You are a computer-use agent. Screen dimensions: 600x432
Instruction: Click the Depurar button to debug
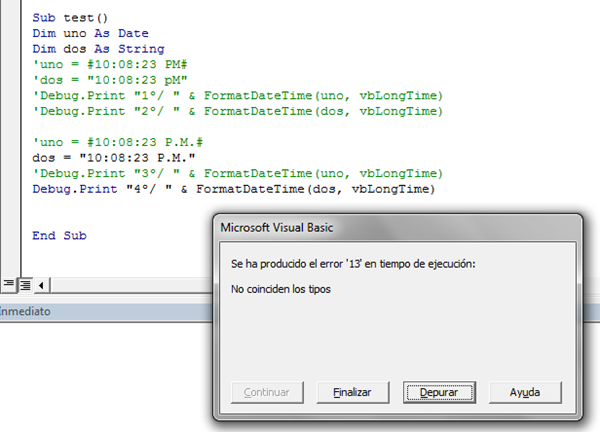click(x=439, y=392)
